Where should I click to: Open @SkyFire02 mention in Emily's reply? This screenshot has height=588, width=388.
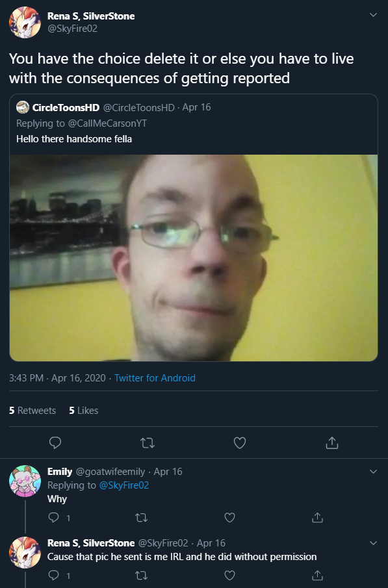point(124,485)
